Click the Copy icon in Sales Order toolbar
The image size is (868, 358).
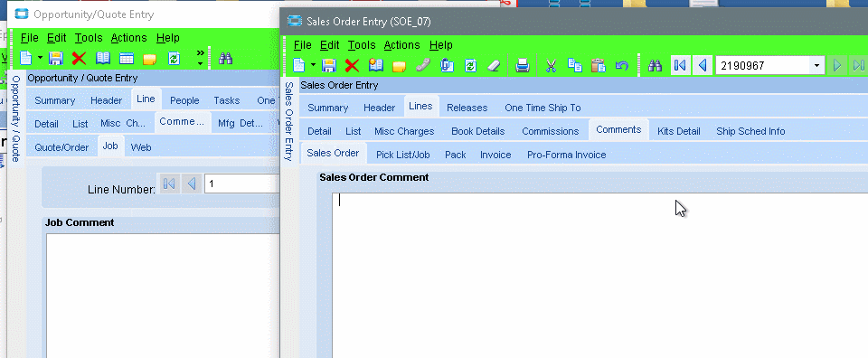tap(575, 65)
